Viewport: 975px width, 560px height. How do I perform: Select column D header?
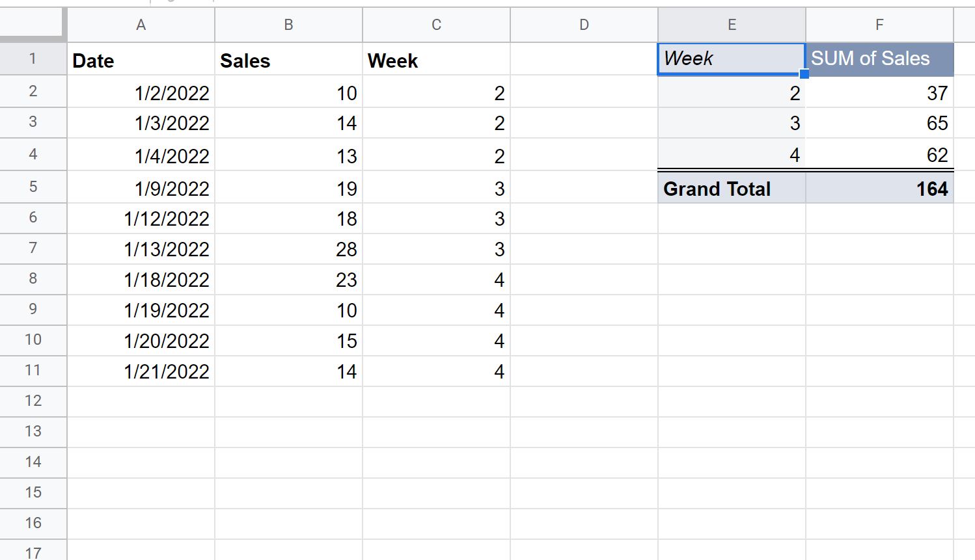584,25
